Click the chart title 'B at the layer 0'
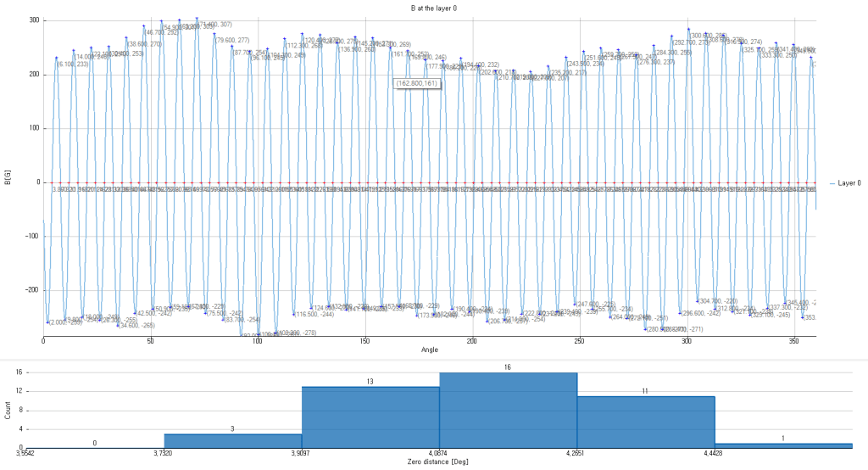Image resolution: width=868 pixels, height=470 pixels. tap(429, 7)
